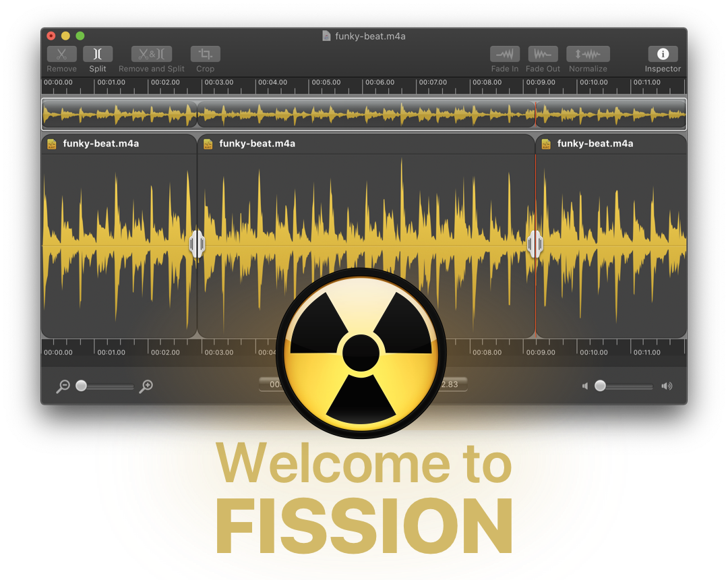This screenshot has width=728, height=580.
Task: Click the second split point handle near 00:09
Action: [535, 243]
